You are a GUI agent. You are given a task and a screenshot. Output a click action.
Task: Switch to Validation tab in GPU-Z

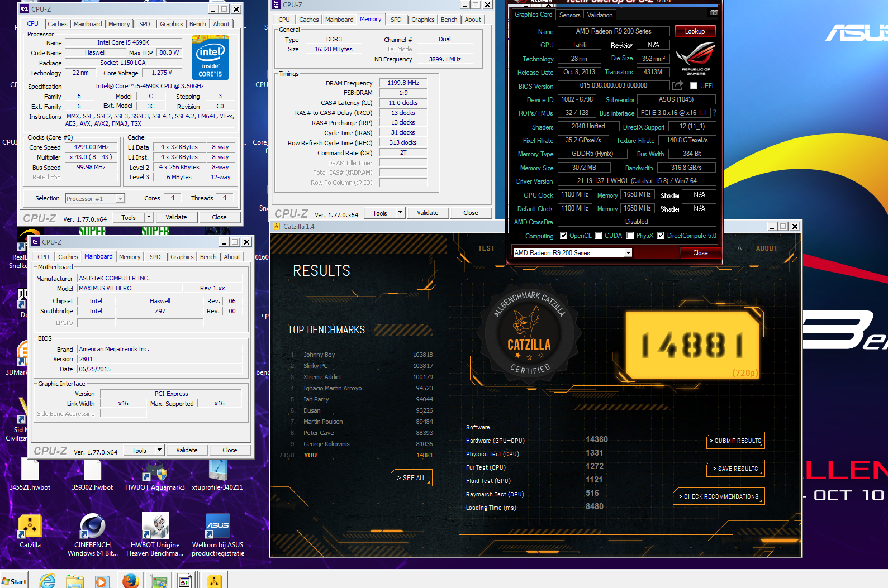(x=600, y=15)
